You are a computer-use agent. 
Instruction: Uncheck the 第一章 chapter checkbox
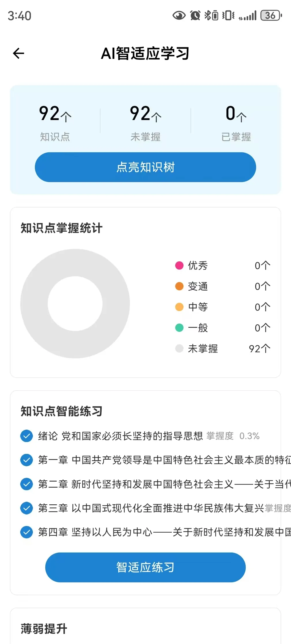pyautogui.click(x=27, y=460)
